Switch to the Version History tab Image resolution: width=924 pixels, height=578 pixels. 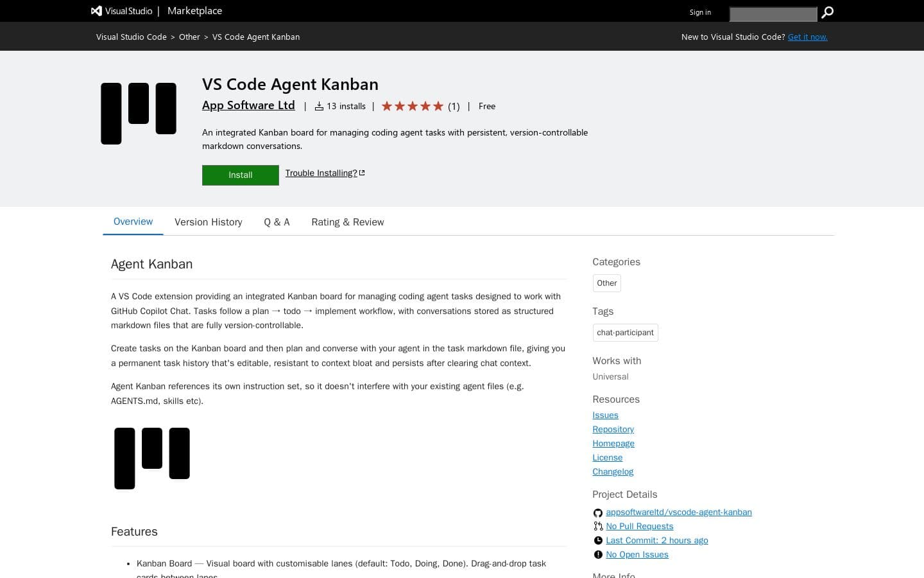[x=209, y=222]
